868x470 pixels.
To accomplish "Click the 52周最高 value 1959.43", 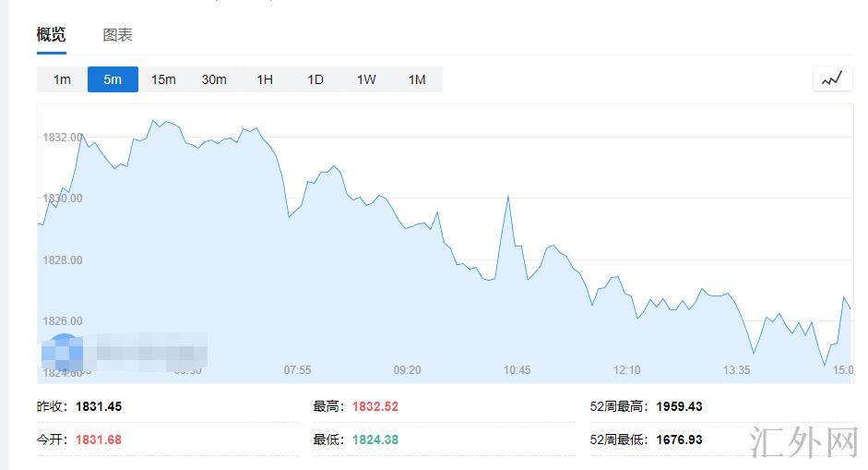I will 679,406.
